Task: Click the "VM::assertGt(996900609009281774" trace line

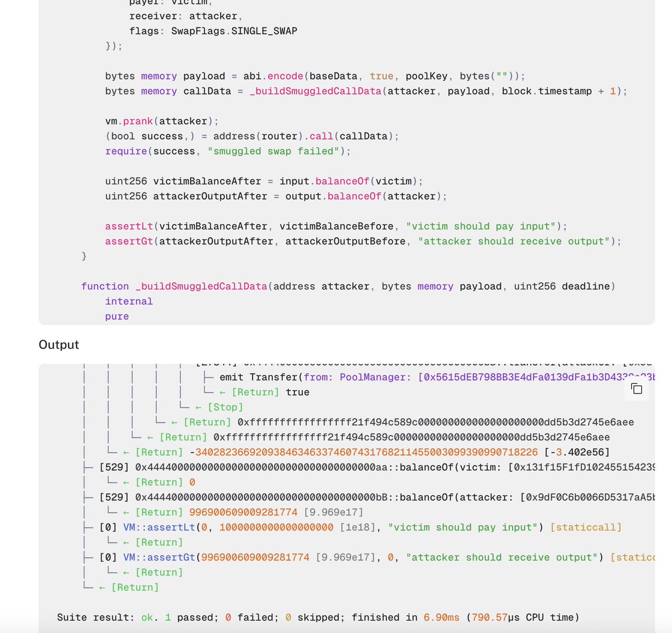Action: 369,557
